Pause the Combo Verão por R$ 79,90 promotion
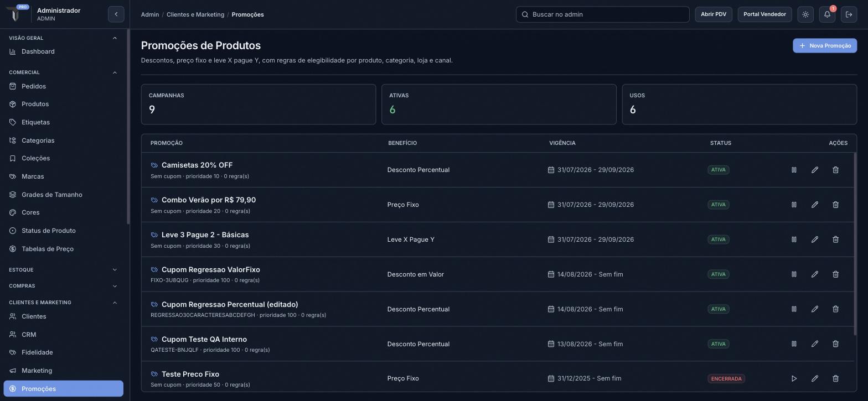The image size is (868, 401). (x=794, y=205)
